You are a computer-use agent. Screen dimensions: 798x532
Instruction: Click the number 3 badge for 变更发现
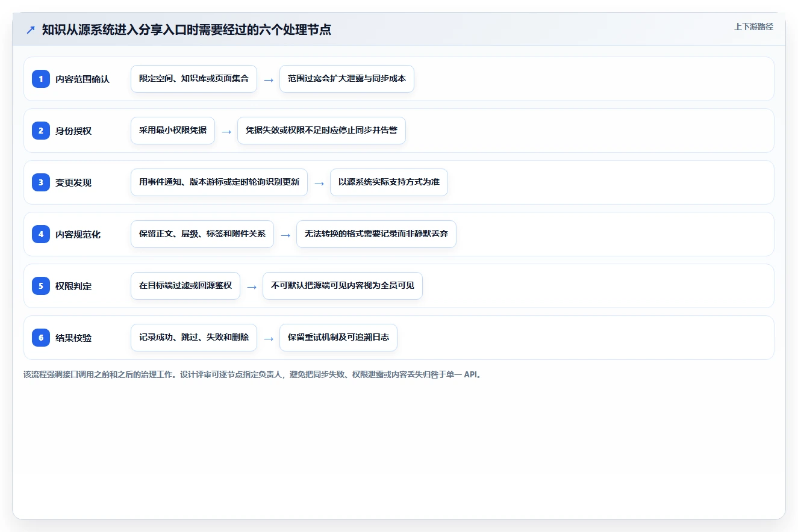pos(41,182)
